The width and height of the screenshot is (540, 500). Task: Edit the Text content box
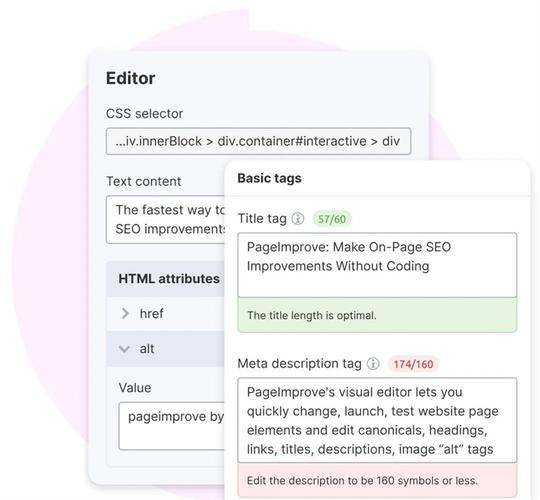coord(166,220)
